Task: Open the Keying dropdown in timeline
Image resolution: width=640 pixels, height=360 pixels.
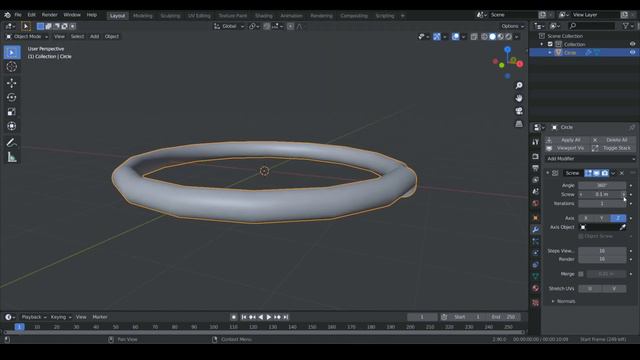Action: click(60, 317)
